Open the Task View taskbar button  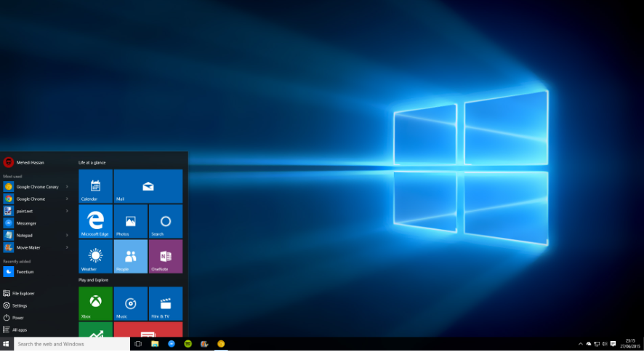[x=138, y=344]
